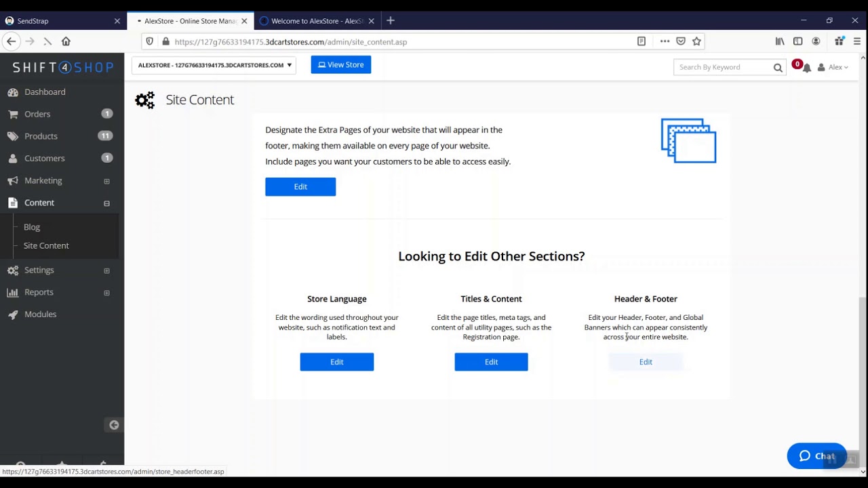Open the browser Library icon

coord(780,41)
